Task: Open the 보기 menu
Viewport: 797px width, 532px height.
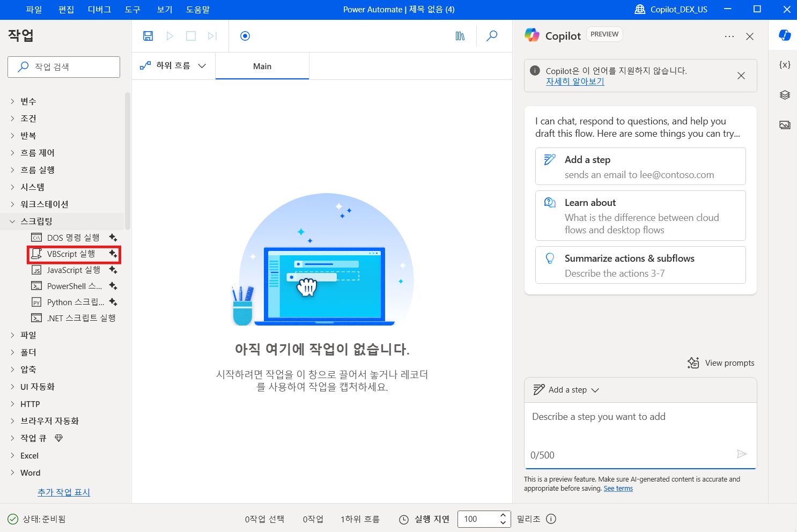Action: point(165,10)
